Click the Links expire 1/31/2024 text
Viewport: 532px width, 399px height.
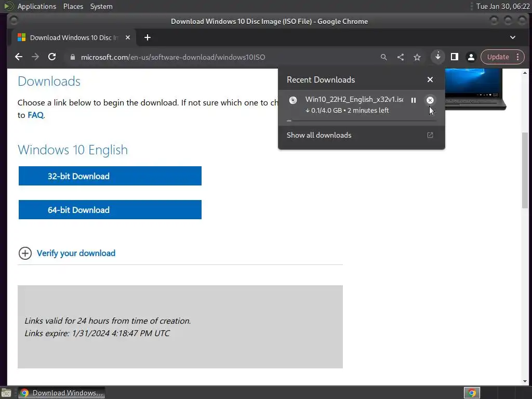click(x=97, y=333)
